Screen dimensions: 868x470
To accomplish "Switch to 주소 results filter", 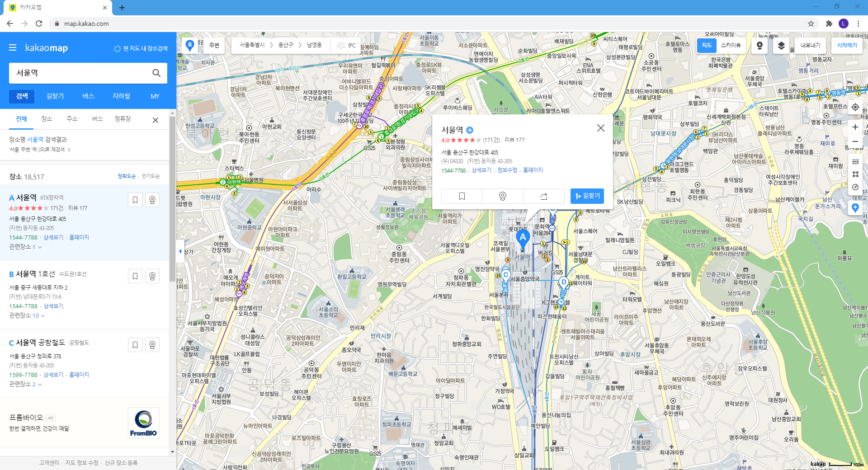I will (x=72, y=119).
